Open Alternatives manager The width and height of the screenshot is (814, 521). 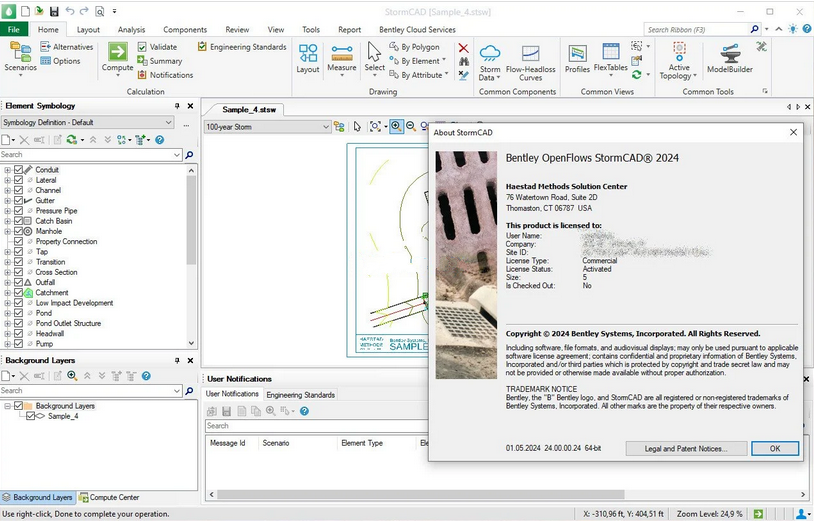(x=66, y=47)
